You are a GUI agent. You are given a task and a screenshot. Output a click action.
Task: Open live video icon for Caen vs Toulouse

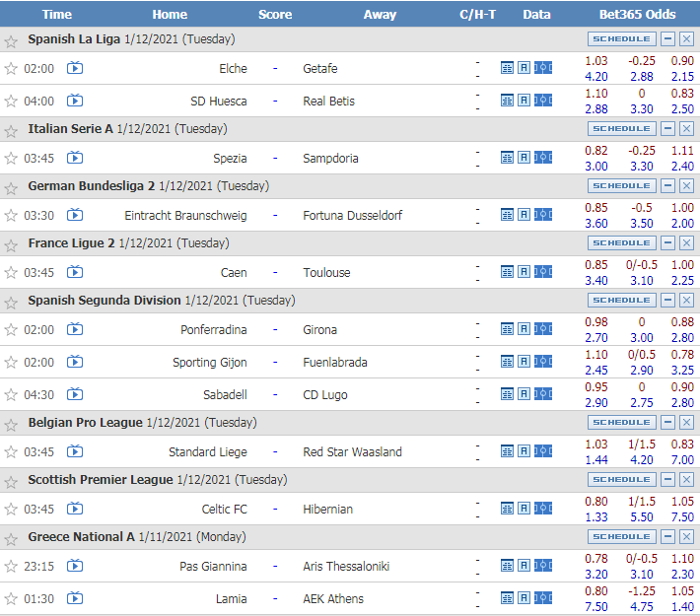pyautogui.click(x=75, y=272)
